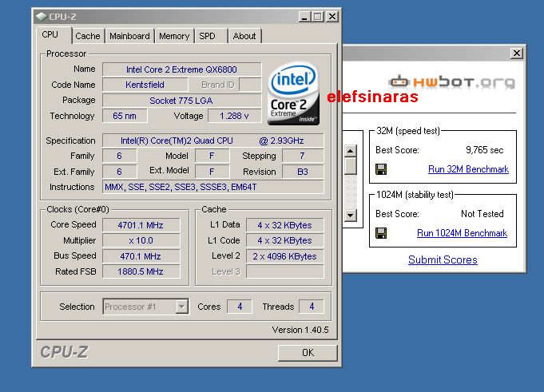Click the Cores value 4
This screenshot has width=544, height=392.
tap(240, 307)
